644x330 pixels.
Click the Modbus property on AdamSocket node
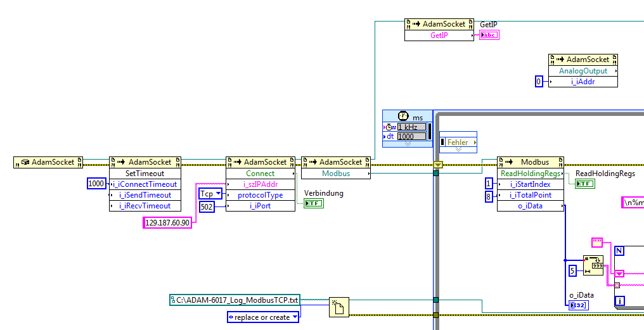coord(336,173)
